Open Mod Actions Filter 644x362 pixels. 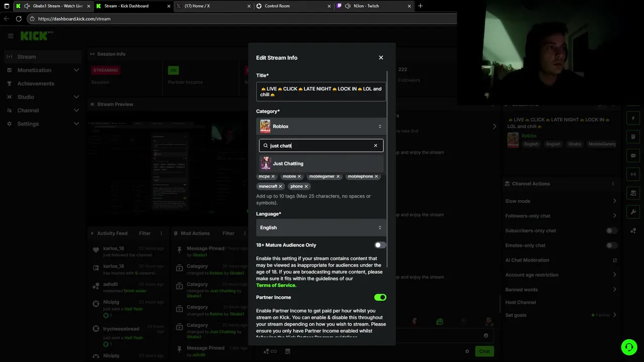pyautogui.click(x=228, y=233)
